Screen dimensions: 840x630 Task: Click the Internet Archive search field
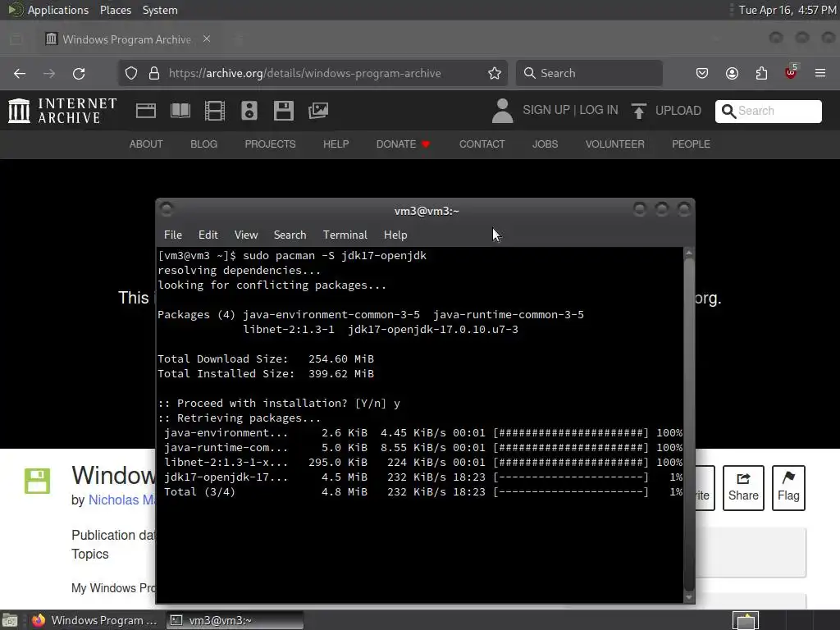coord(768,111)
